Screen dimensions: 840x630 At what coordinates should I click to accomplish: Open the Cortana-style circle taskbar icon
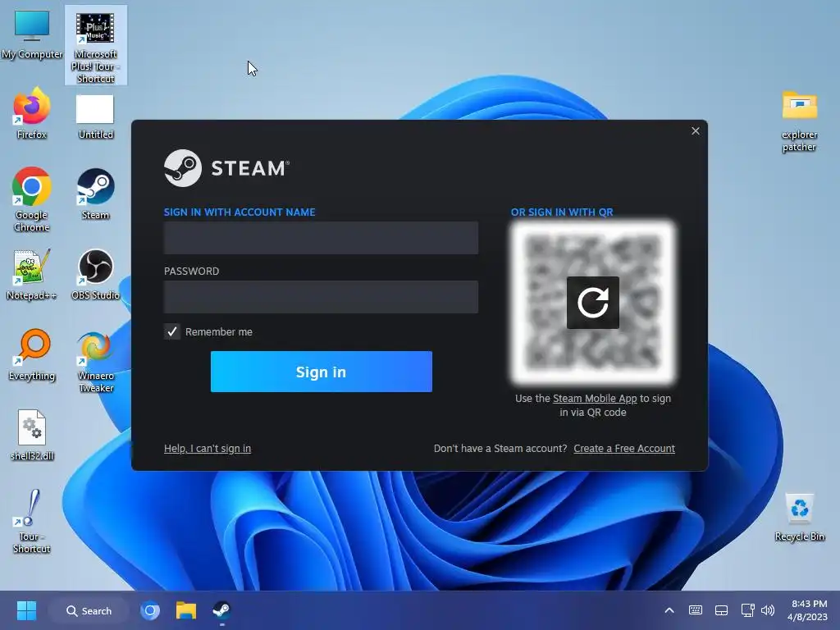pos(150,610)
